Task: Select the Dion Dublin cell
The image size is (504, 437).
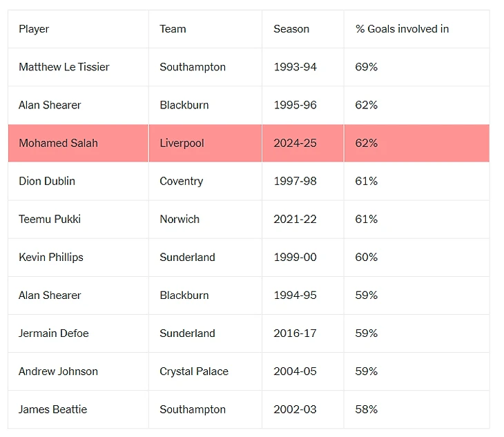Action: coord(47,181)
